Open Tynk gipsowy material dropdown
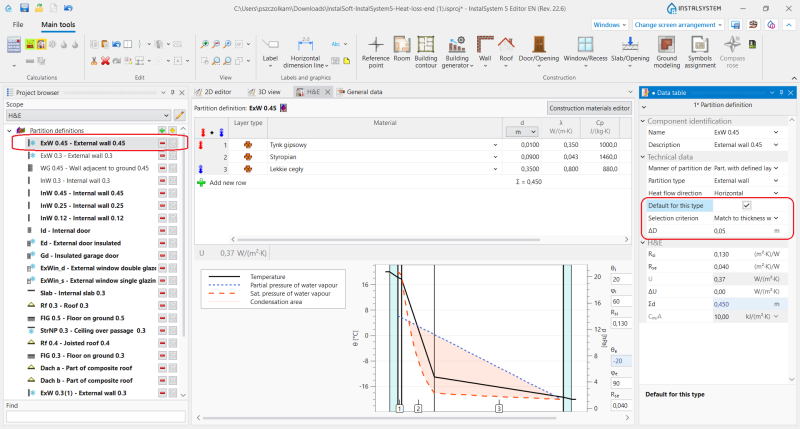This screenshot has height=429, width=800. 495,145
